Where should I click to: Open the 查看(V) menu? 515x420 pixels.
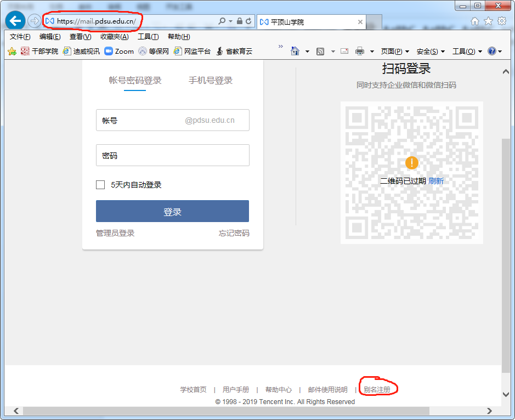tap(81, 37)
